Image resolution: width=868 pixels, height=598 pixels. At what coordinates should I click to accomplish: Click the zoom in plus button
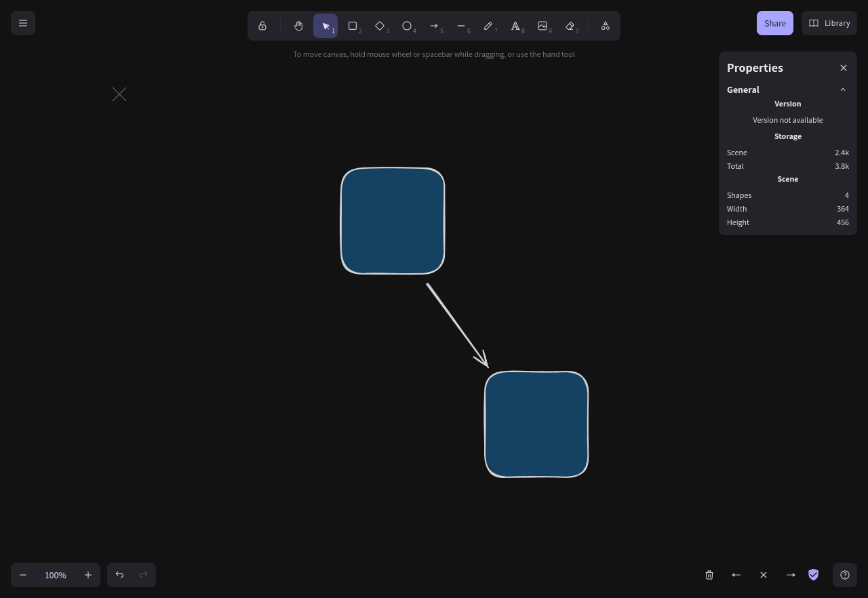pos(88,575)
